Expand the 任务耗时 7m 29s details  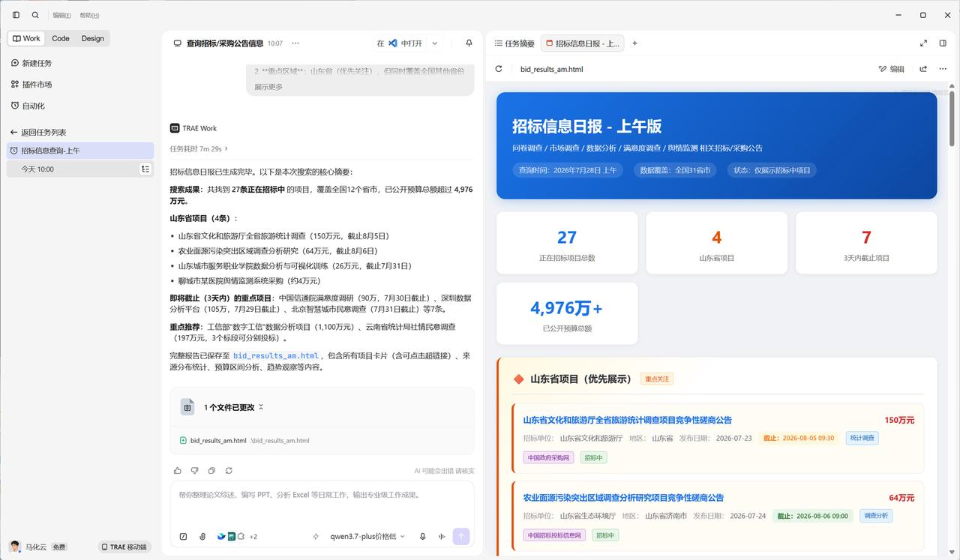199,148
